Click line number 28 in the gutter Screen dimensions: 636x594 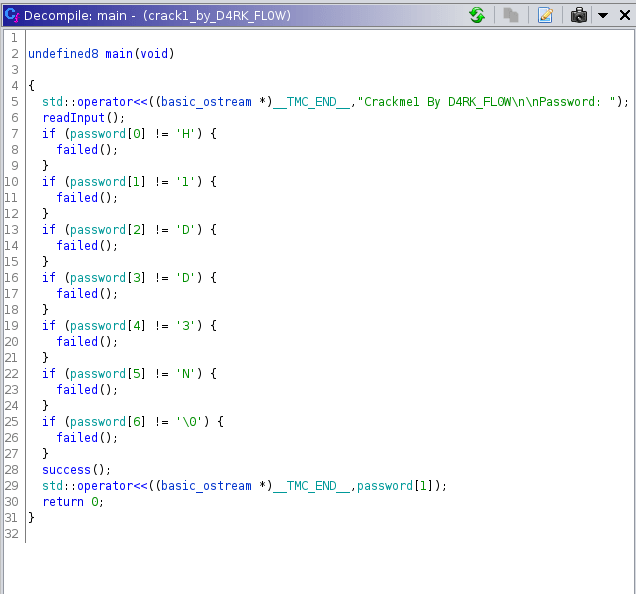point(14,469)
